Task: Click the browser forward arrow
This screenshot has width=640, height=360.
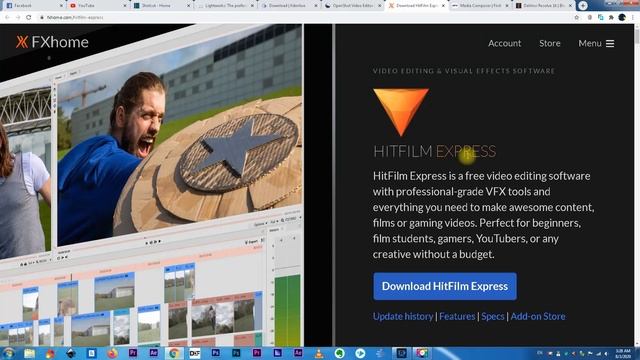Action: 18,18
